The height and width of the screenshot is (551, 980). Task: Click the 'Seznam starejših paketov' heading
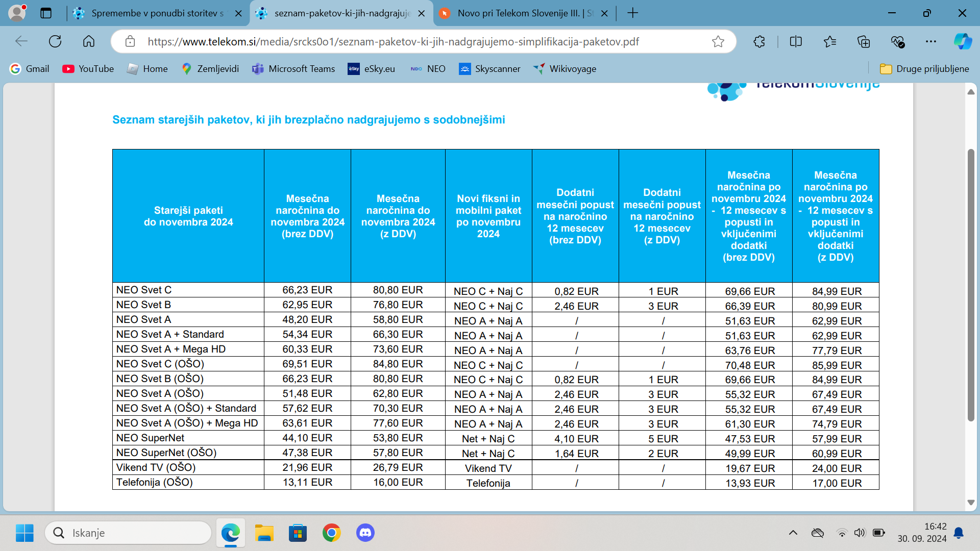(309, 120)
